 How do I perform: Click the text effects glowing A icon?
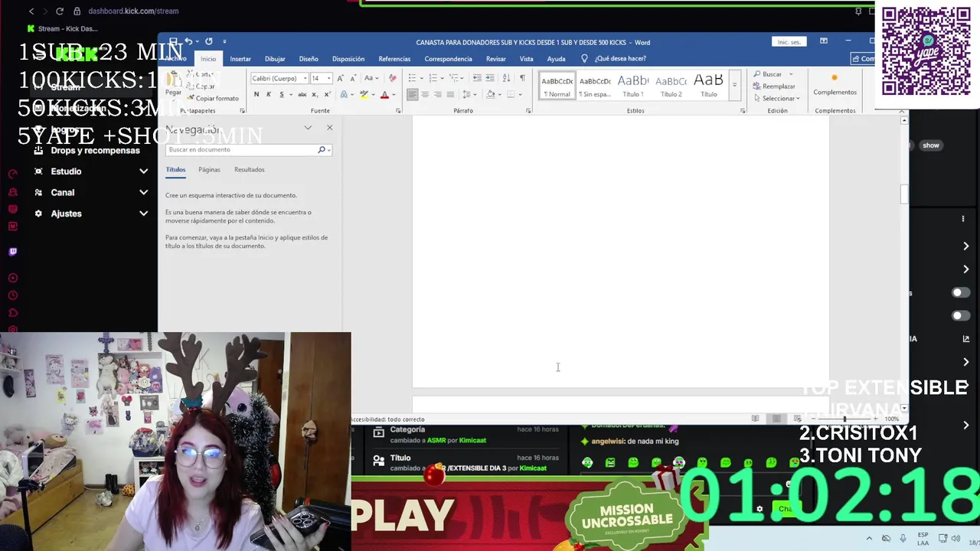coord(344,94)
